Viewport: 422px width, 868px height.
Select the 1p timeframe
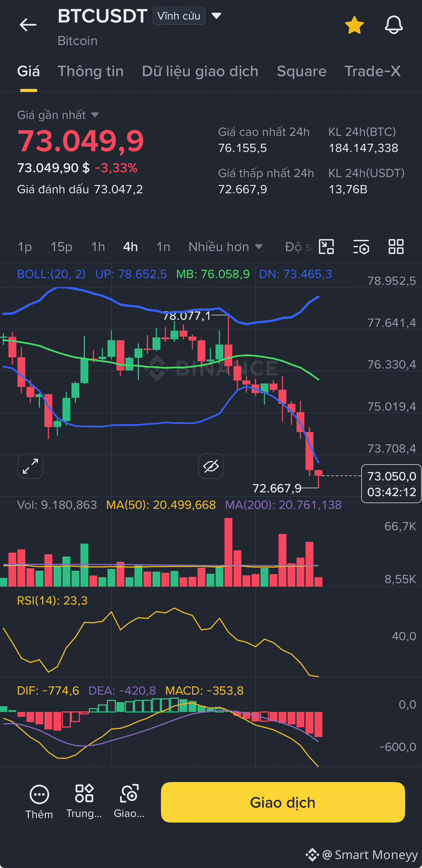[x=25, y=247]
